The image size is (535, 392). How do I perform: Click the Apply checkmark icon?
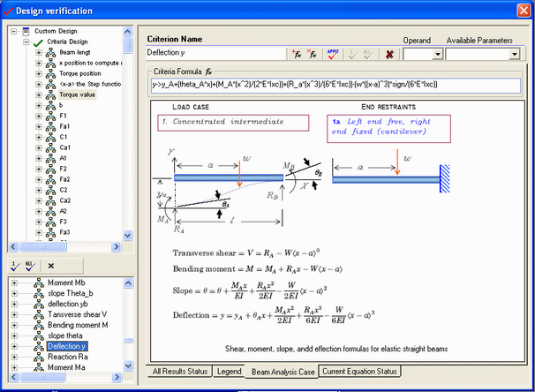pyautogui.click(x=332, y=54)
